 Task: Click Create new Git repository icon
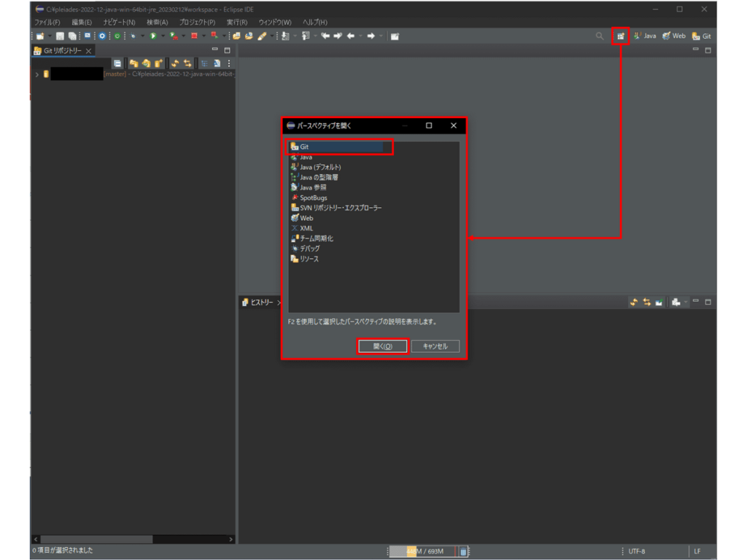click(158, 63)
